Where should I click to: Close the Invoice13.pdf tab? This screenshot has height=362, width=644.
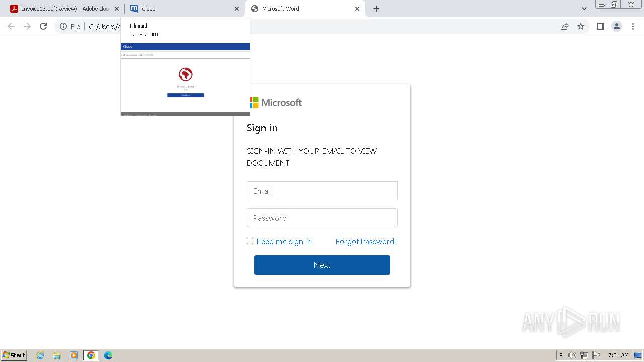pyautogui.click(x=117, y=9)
